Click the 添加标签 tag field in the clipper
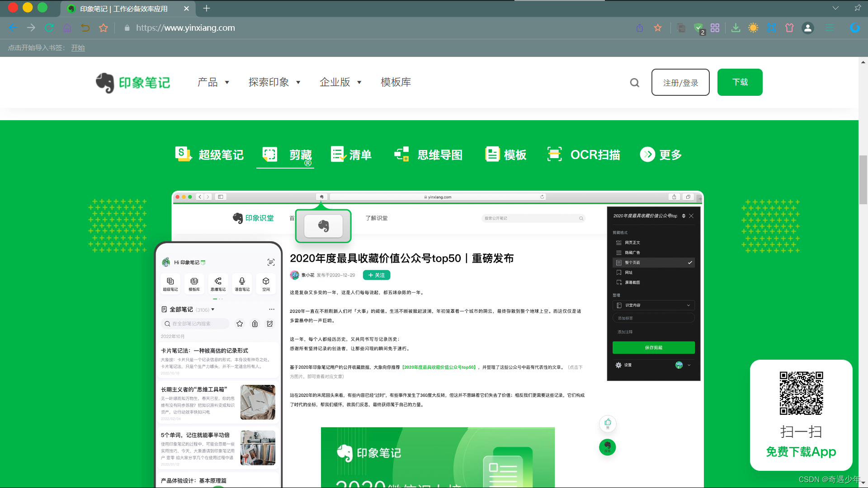The image size is (868, 488). click(653, 318)
